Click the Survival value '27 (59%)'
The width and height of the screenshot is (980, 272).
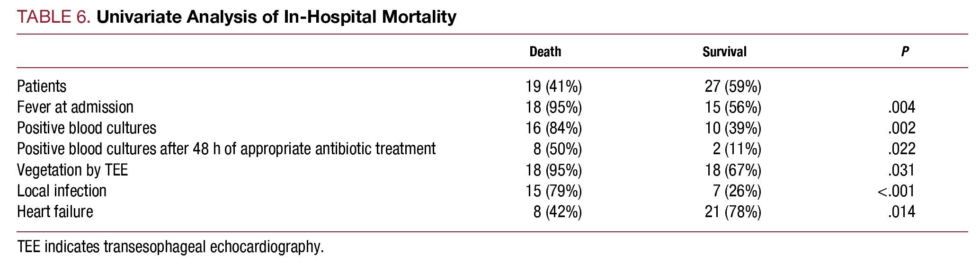click(732, 87)
